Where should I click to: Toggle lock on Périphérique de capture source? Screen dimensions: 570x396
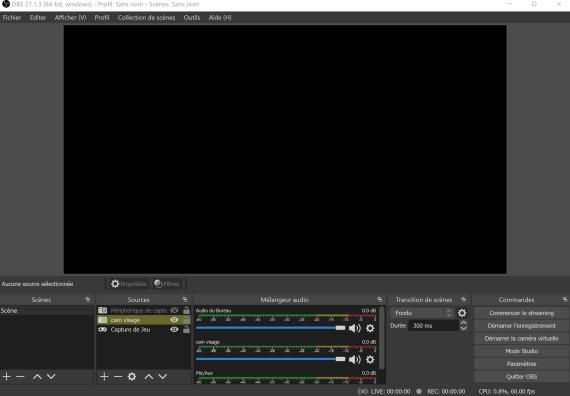pyautogui.click(x=186, y=310)
